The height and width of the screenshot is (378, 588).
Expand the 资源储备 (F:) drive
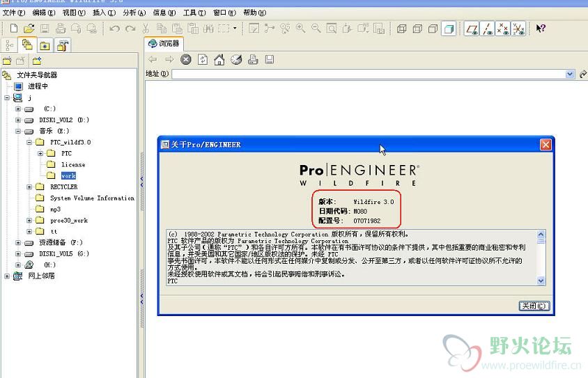[18, 243]
